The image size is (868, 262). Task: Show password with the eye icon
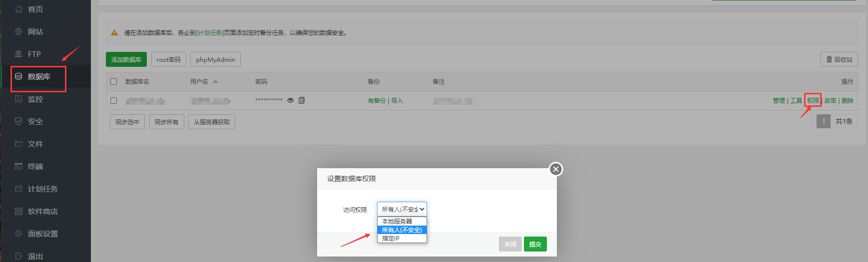(290, 100)
